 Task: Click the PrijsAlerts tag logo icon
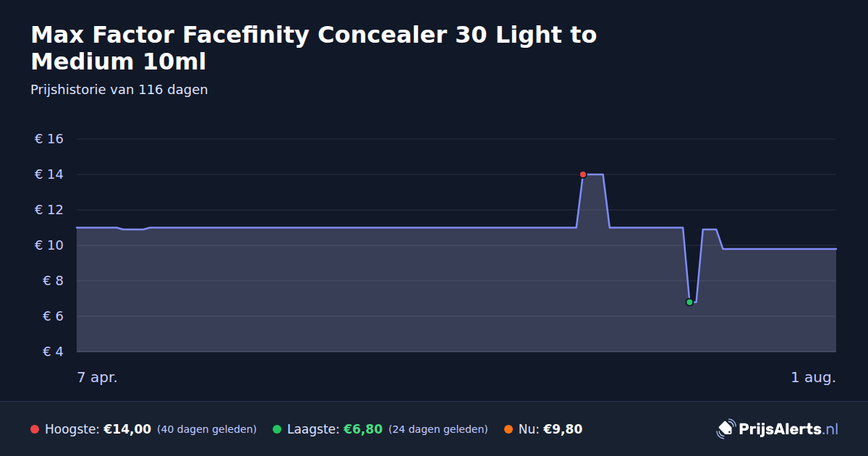[726, 428]
